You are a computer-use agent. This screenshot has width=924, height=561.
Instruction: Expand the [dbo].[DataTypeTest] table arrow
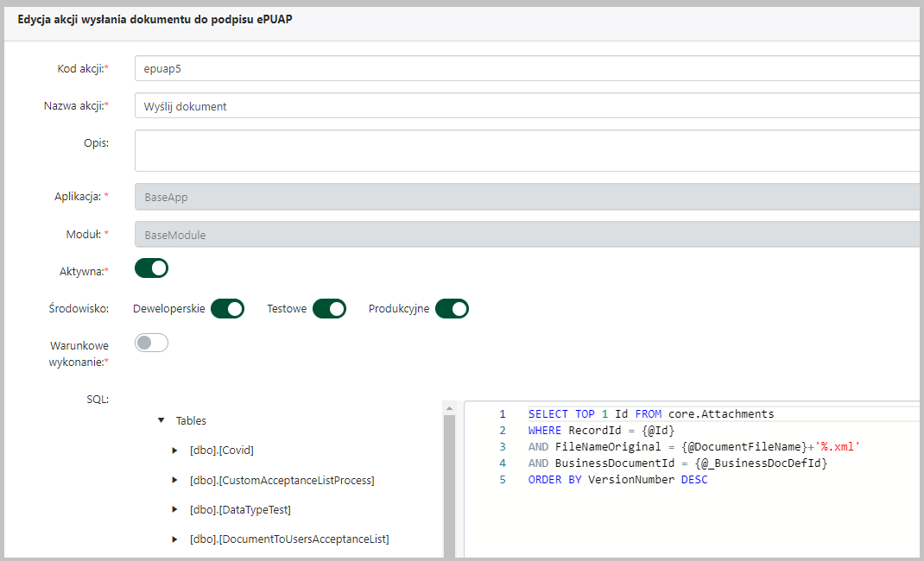click(176, 510)
